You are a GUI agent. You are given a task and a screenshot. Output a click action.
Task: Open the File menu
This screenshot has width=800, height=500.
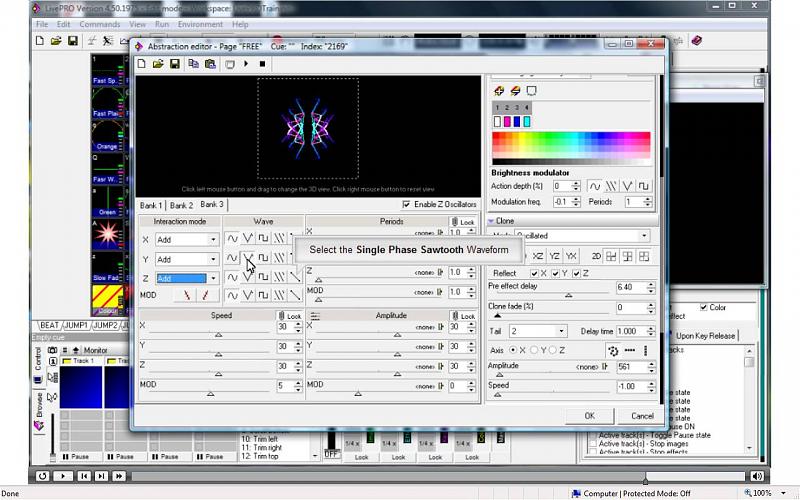pos(42,24)
